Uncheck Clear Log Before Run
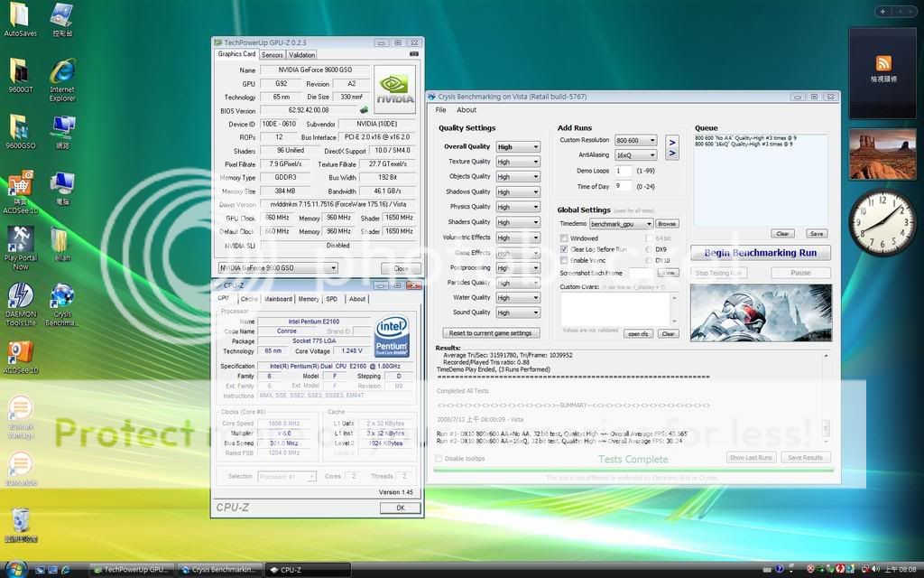The width and height of the screenshot is (924, 578). point(564,249)
